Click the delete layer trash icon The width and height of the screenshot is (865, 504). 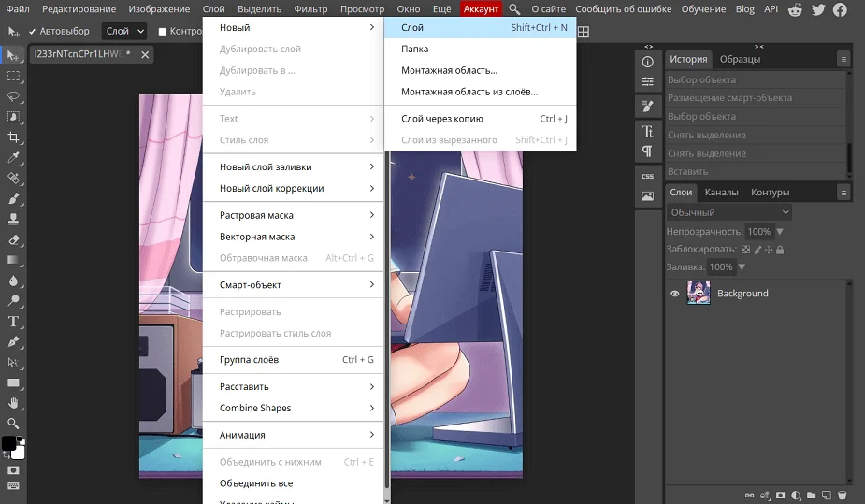[842, 495]
